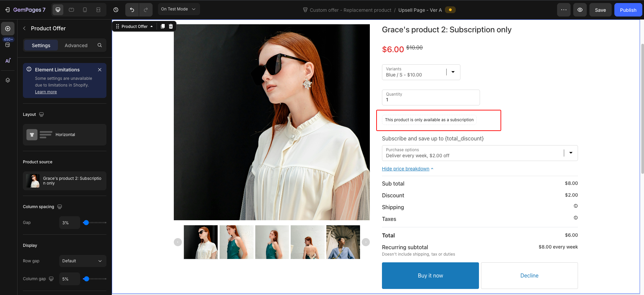Click the product title heading

(447, 30)
